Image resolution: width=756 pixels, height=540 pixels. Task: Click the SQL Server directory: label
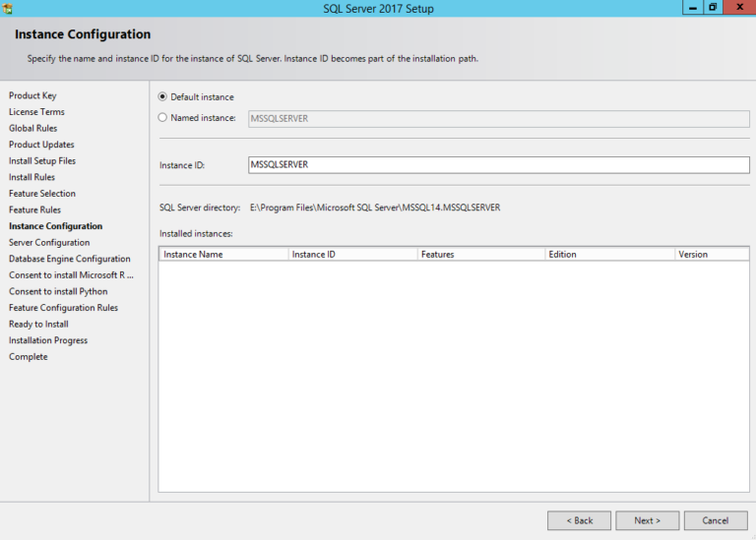coord(200,208)
